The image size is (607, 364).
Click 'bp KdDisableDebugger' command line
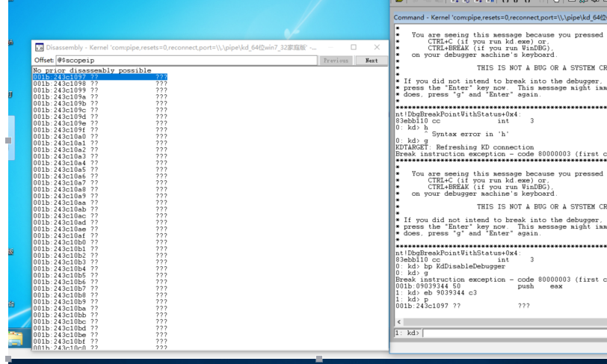451,266
